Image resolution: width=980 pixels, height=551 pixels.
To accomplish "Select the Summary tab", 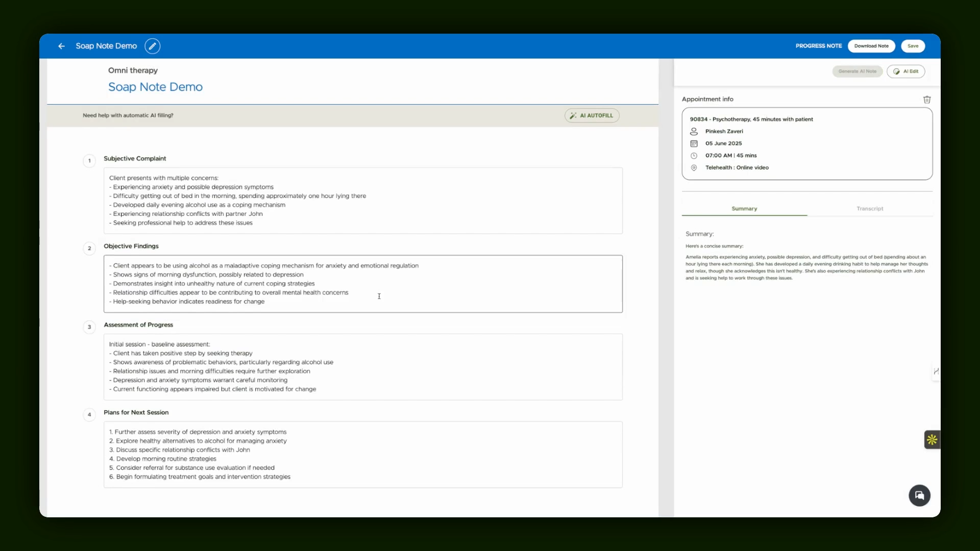I will coord(744,209).
